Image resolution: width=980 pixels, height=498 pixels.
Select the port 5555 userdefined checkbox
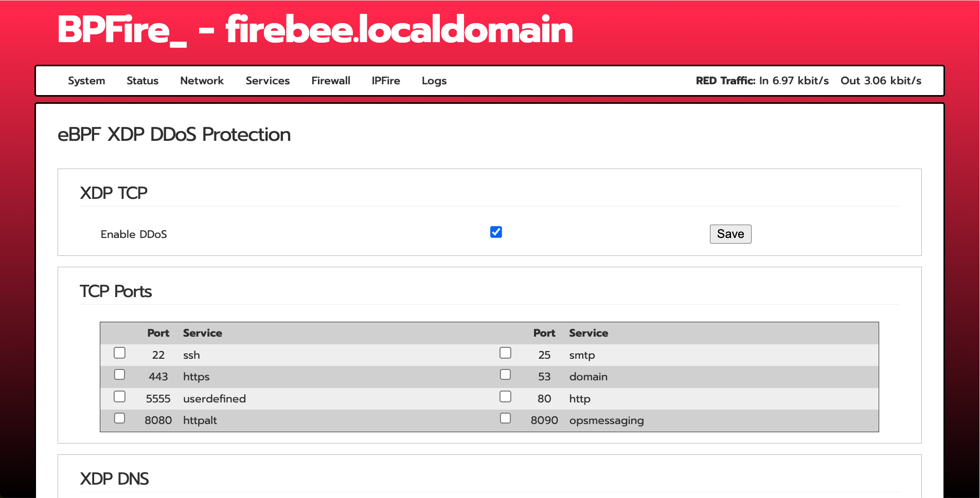coord(120,397)
